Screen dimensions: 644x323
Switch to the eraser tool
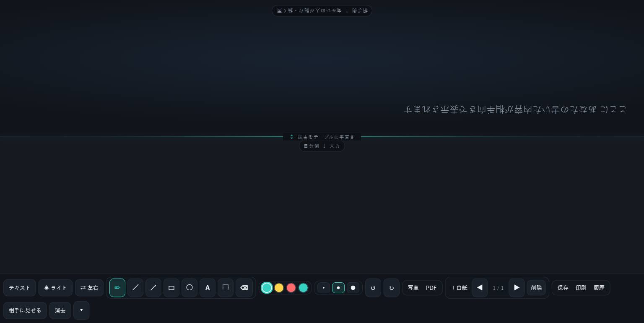coord(244,288)
